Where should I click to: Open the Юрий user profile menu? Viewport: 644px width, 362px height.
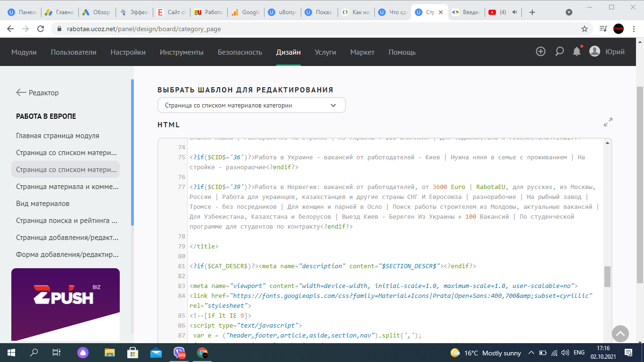(x=607, y=52)
